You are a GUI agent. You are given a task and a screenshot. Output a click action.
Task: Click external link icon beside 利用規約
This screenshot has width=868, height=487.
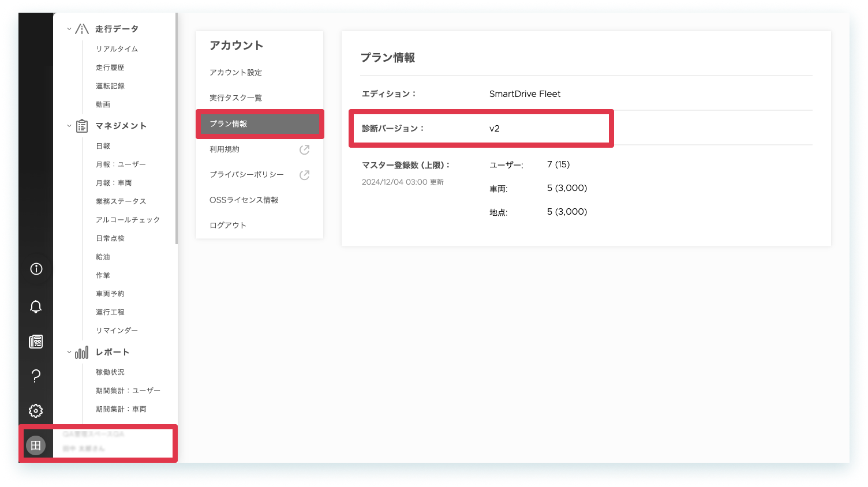pyautogui.click(x=305, y=149)
